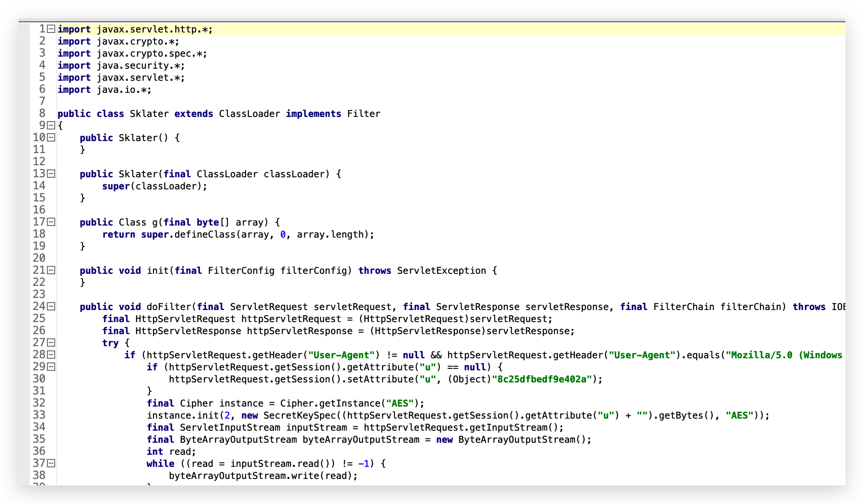
Task: Click the line number 7 in the gutter
Action: click(x=42, y=101)
